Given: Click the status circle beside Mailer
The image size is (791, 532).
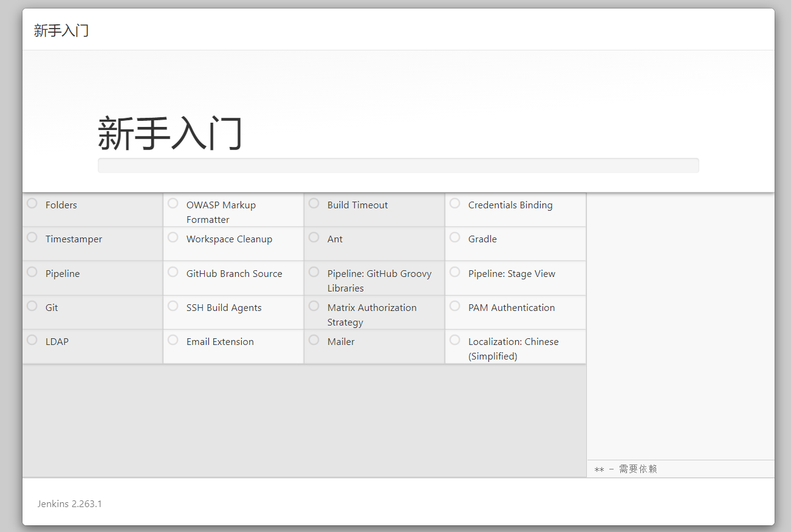Looking at the screenshot, I should (x=314, y=340).
